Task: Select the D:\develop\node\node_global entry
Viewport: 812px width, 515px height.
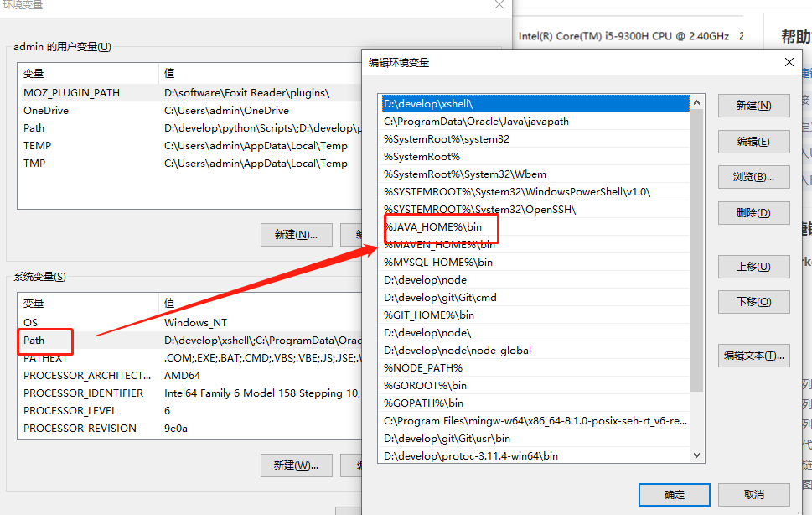Action: tap(535, 351)
